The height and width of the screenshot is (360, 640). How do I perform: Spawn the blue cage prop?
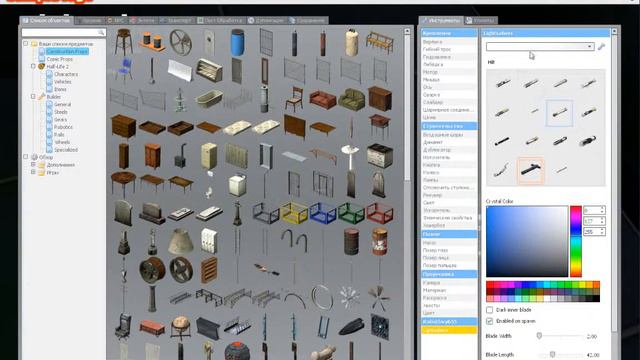tap(322, 213)
